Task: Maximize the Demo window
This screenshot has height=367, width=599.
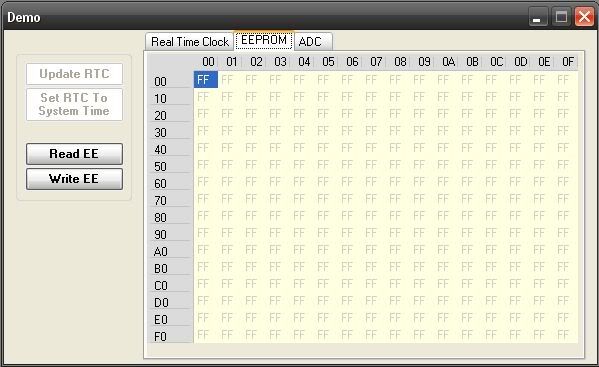Action: (x=561, y=17)
